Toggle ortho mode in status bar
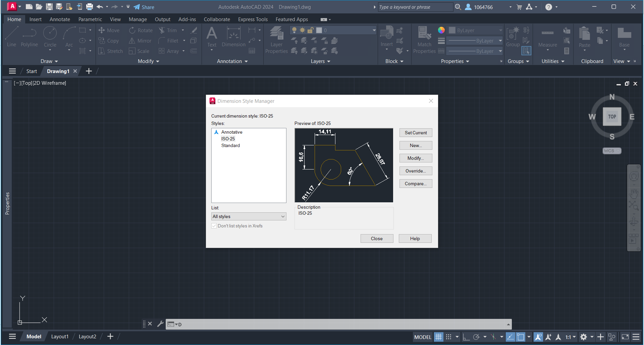The width and height of the screenshot is (644, 345). 466,337
